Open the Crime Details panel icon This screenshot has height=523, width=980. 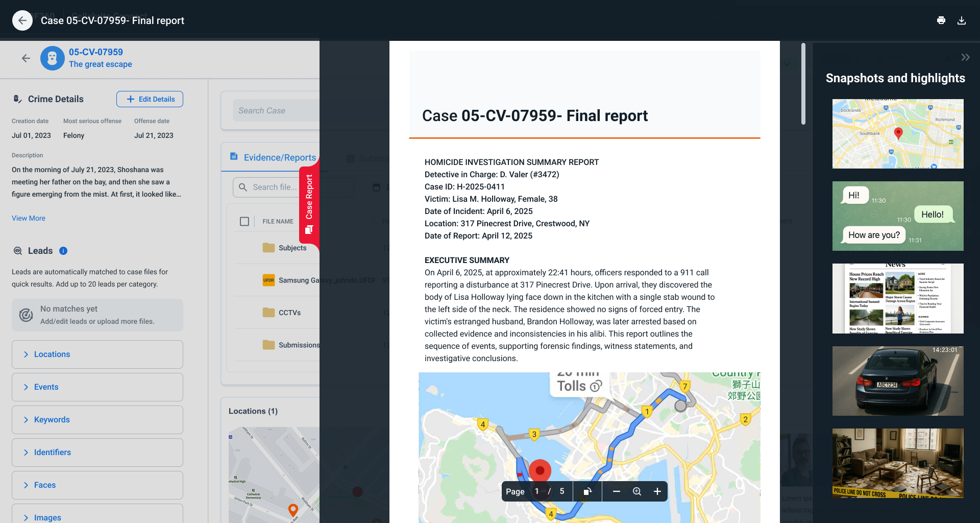[x=17, y=99]
